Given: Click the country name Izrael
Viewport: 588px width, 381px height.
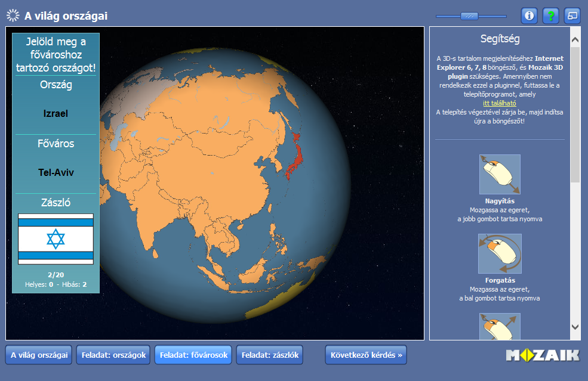Looking at the screenshot, I should tap(56, 113).
